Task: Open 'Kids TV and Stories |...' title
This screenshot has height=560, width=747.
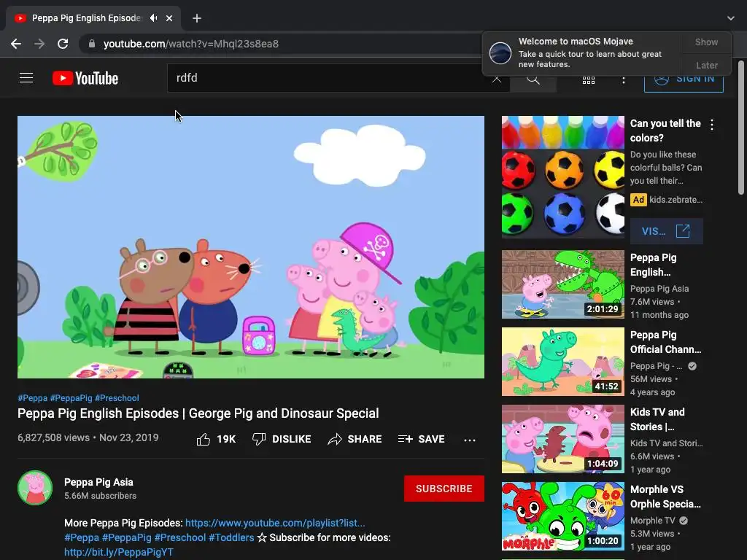Action: pyautogui.click(x=657, y=419)
